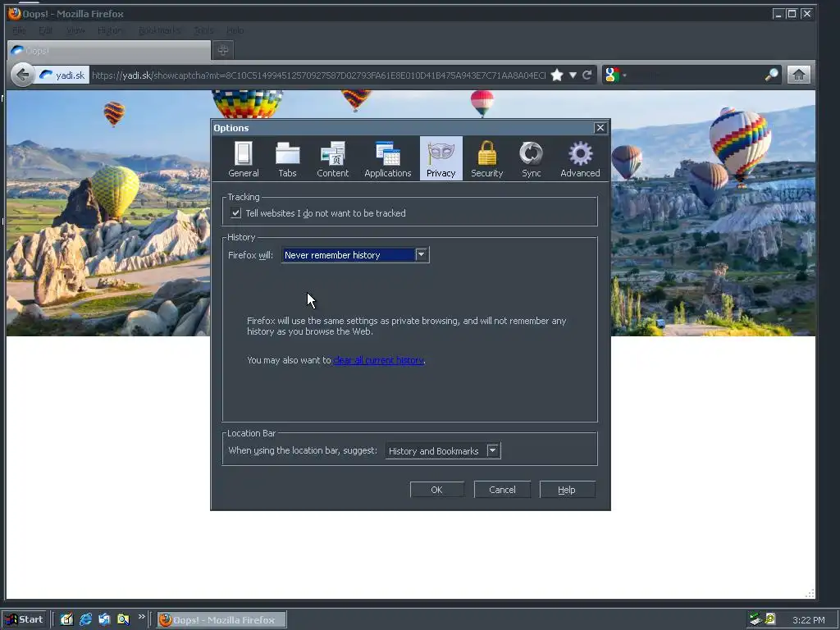Screen dimensions: 840x630
Task: Open the Sync options panel
Action: coord(531,159)
